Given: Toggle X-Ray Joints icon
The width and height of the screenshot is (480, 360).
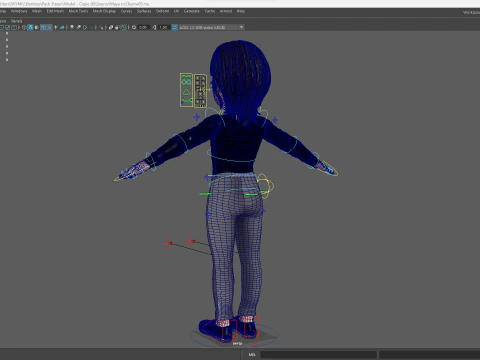Looking at the screenshot, I should [x=123, y=27].
